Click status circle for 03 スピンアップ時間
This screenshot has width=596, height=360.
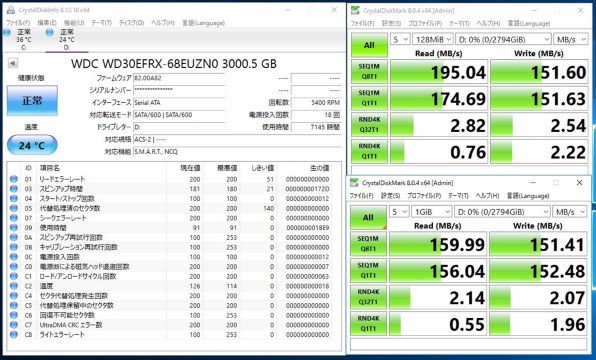(14, 189)
